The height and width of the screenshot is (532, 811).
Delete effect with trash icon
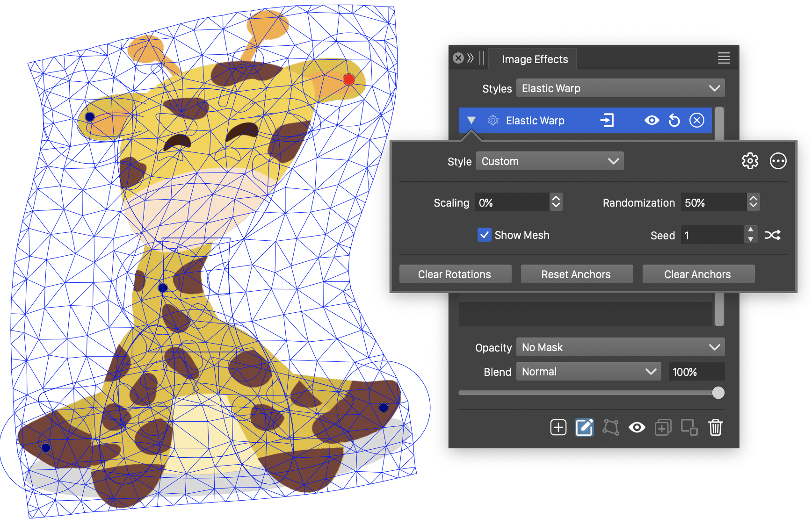tap(715, 427)
